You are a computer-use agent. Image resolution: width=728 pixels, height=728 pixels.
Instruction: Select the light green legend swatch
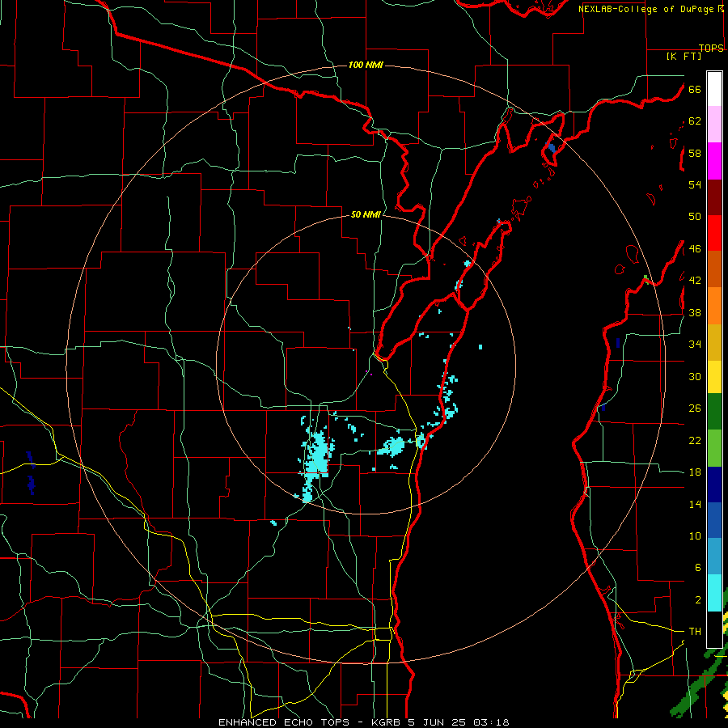(x=714, y=448)
